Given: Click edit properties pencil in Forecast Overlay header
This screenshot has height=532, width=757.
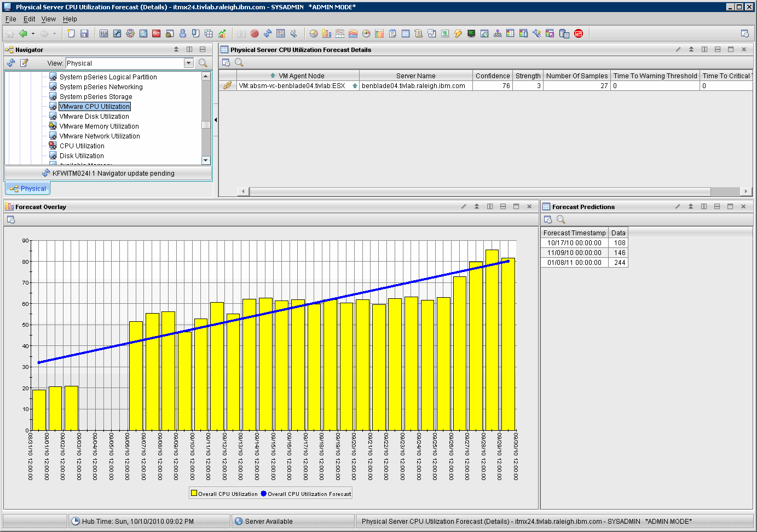Looking at the screenshot, I should (x=464, y=206).
